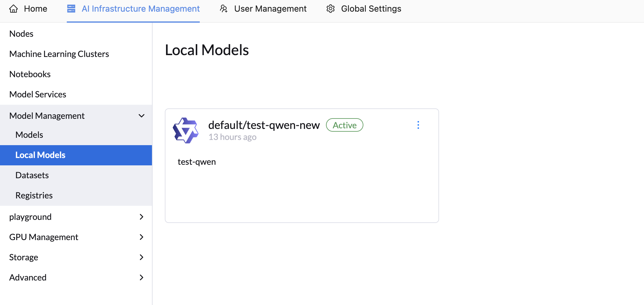Click the User Management person icon

point(224,9)
